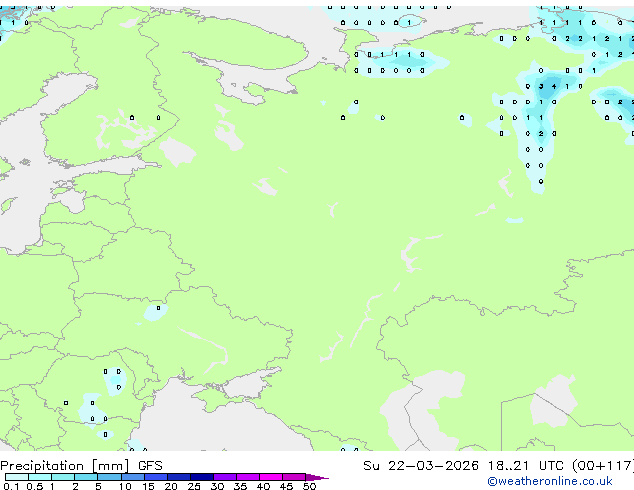
Task: Click the legend label '10'
Action: coord(125,486)
